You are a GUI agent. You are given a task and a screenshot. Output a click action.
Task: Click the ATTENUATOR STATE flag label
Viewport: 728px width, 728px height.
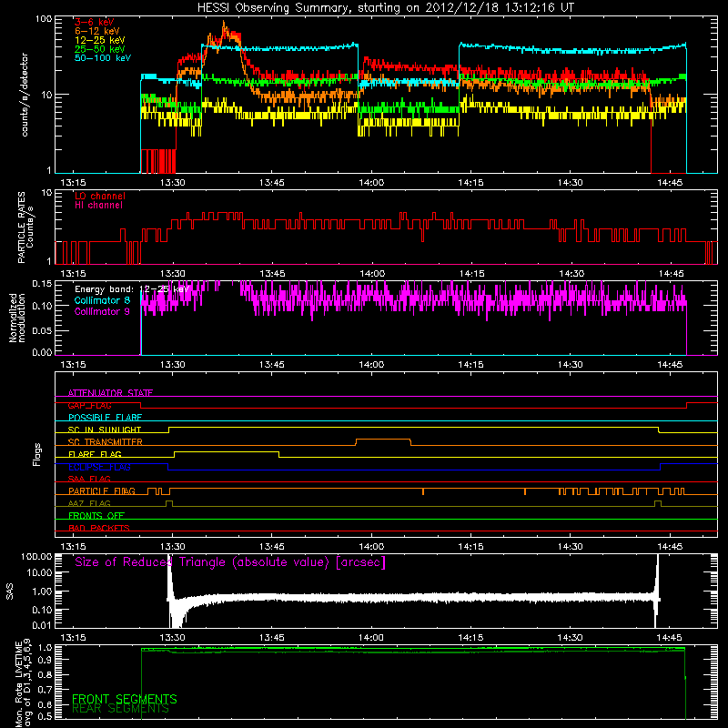[110, 393]
